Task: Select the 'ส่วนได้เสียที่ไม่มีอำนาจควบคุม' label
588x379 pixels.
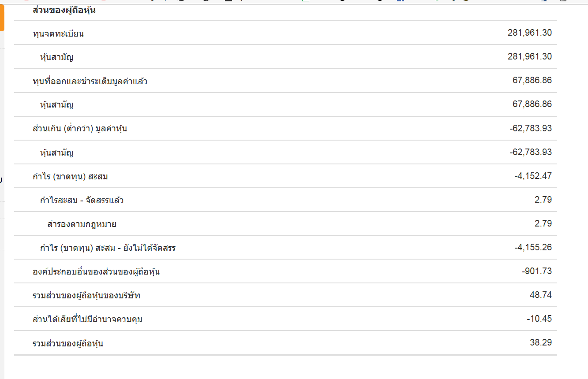Action: pyautogui.click(x=87, y=320)
